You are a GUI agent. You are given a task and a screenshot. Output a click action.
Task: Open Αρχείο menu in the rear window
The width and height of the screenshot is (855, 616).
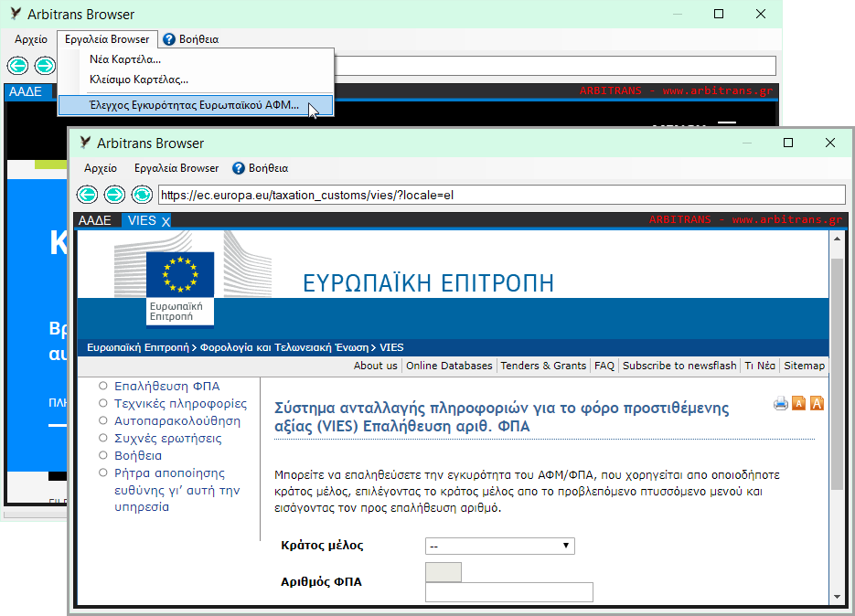coord(31,39)
